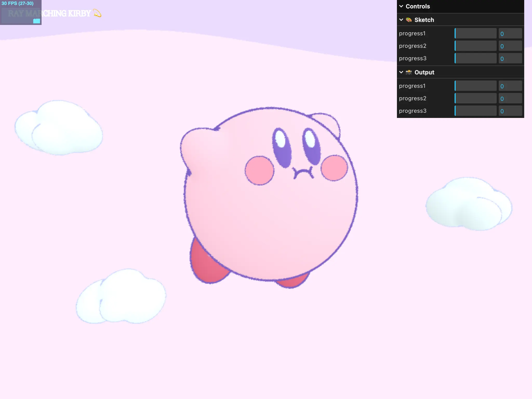Click the teal folder icon in FPS overlay
This screenshot has height=399, width=532.
click(36, 21)
